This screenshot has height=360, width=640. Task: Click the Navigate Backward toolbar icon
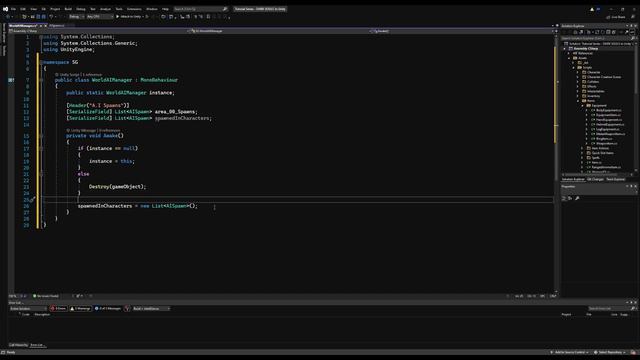8,17
